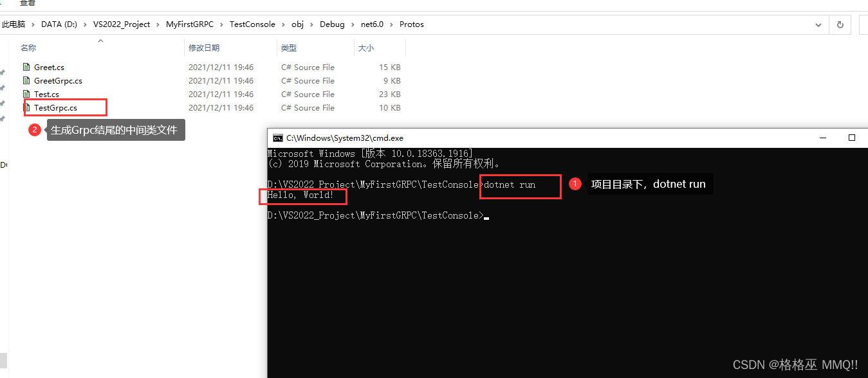Viewport: 868px width, 378px height.
Task: Go to 此电脑 in the breadcrumb
Action: coord(14,24)
